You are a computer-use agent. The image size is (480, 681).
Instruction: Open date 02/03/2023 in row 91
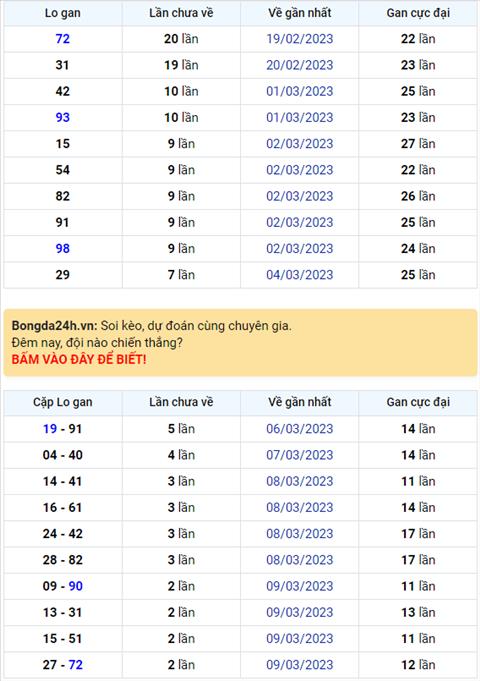300,222
